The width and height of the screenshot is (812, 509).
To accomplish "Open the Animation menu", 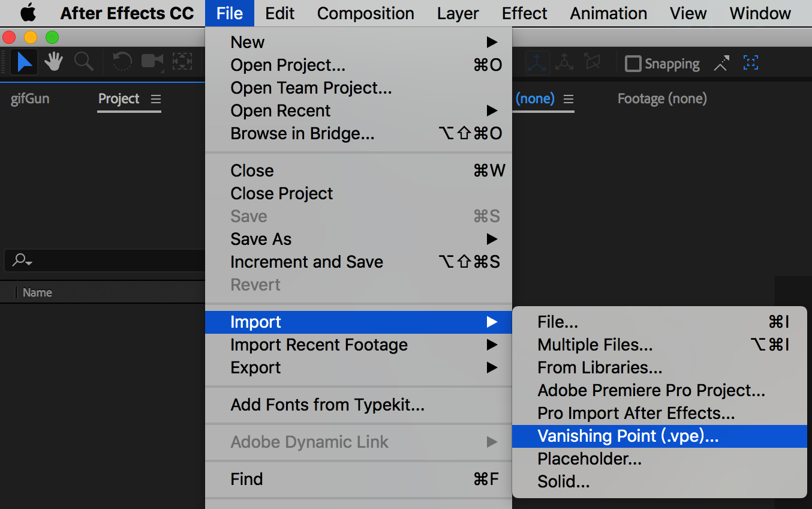I will [x=609, y=13].
